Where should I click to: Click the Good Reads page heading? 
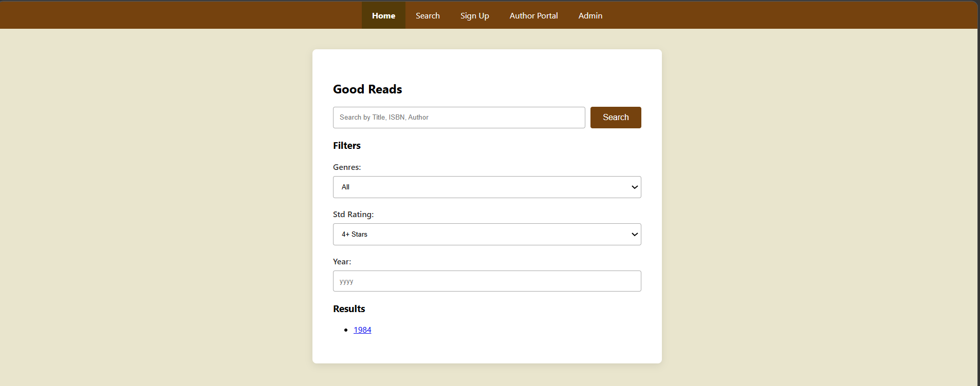point(367,89)
